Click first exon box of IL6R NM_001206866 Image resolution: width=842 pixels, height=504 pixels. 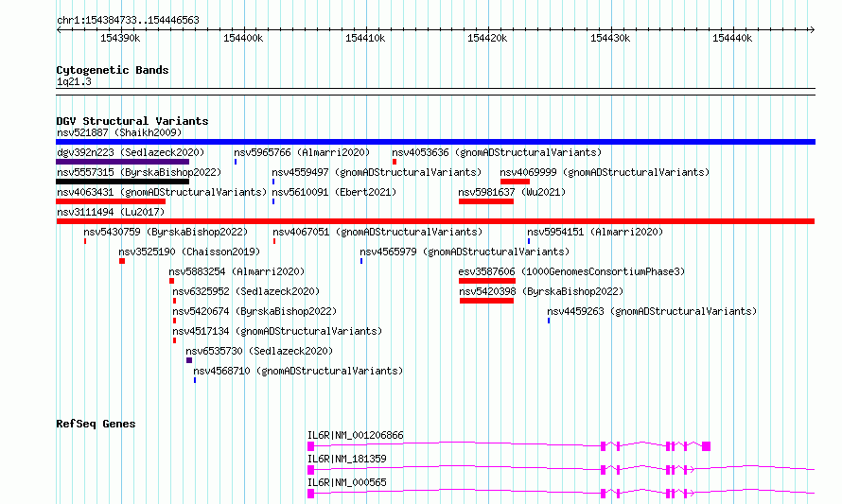[x=311, y=446]
